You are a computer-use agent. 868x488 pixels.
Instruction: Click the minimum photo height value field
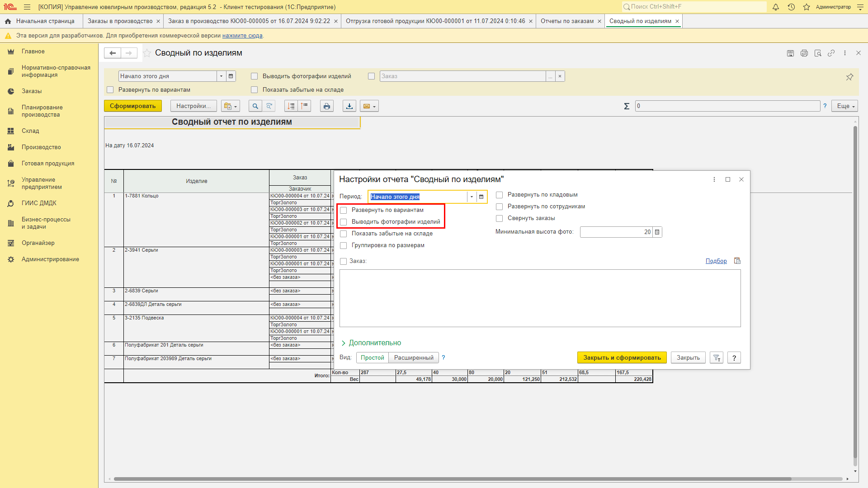(616, 232)
